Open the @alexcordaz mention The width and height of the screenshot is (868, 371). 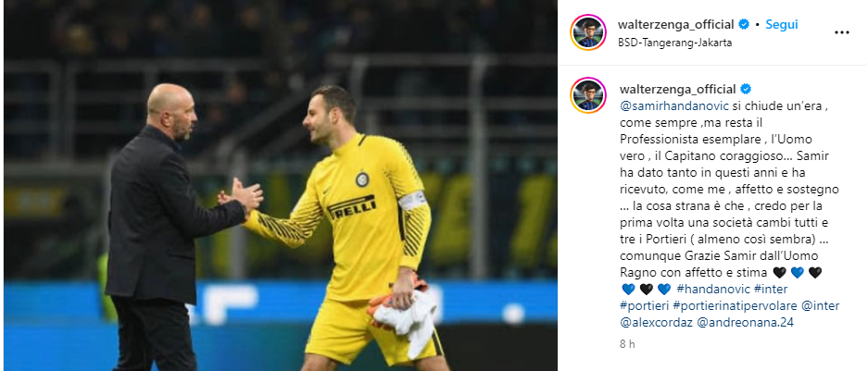click(652, 322)
